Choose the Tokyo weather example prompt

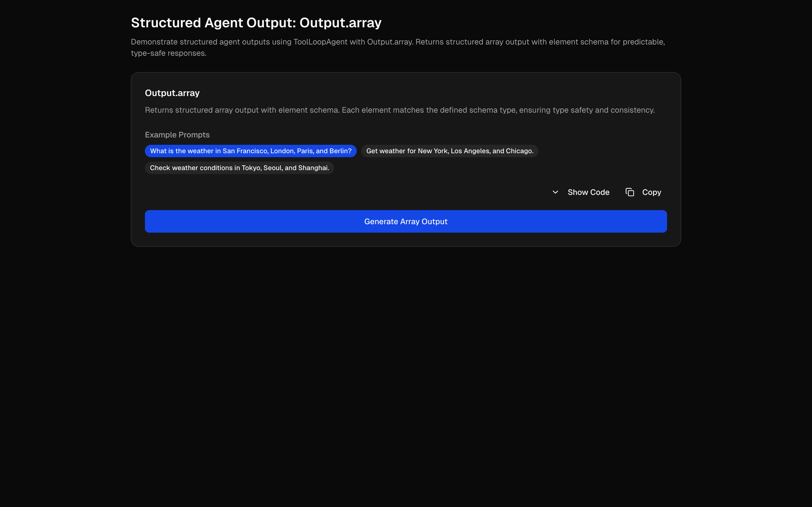pyautogui.click(x=239, y=168)
